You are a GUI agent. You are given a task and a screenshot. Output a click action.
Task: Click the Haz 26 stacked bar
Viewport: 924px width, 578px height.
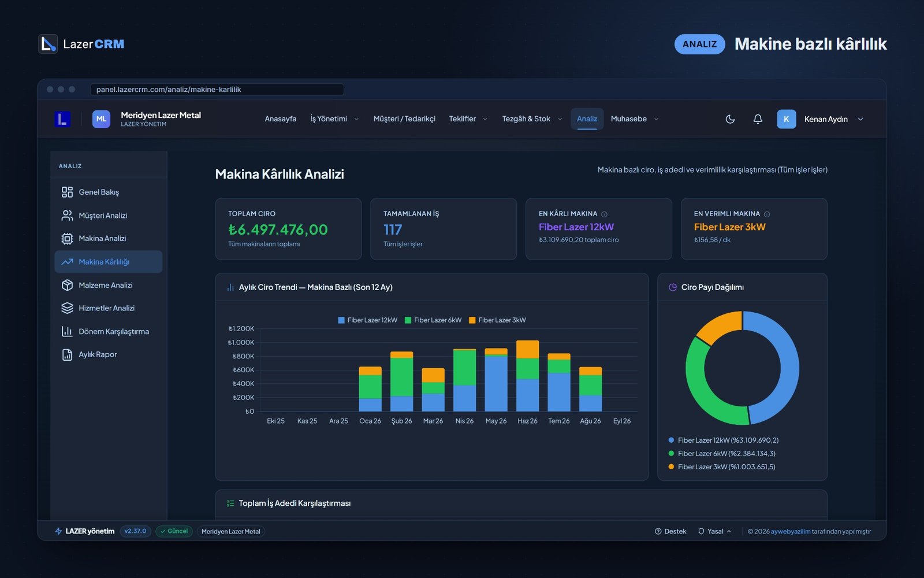(527, 376)
